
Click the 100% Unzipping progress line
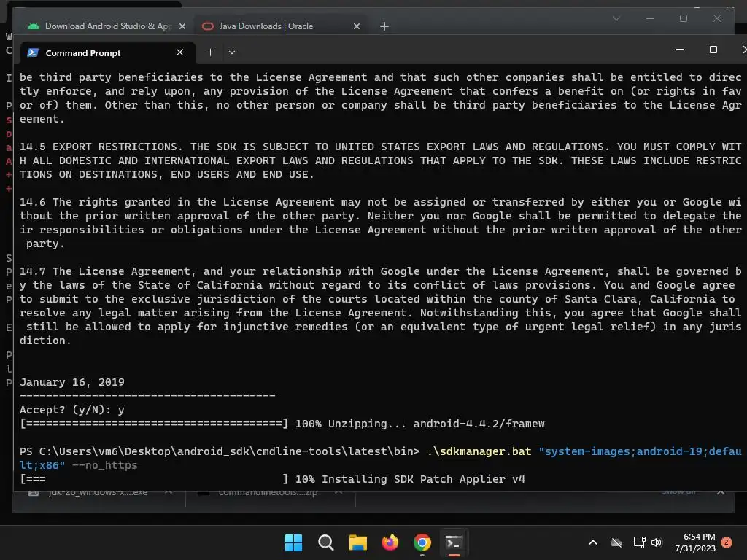click(x=282, y=424)
